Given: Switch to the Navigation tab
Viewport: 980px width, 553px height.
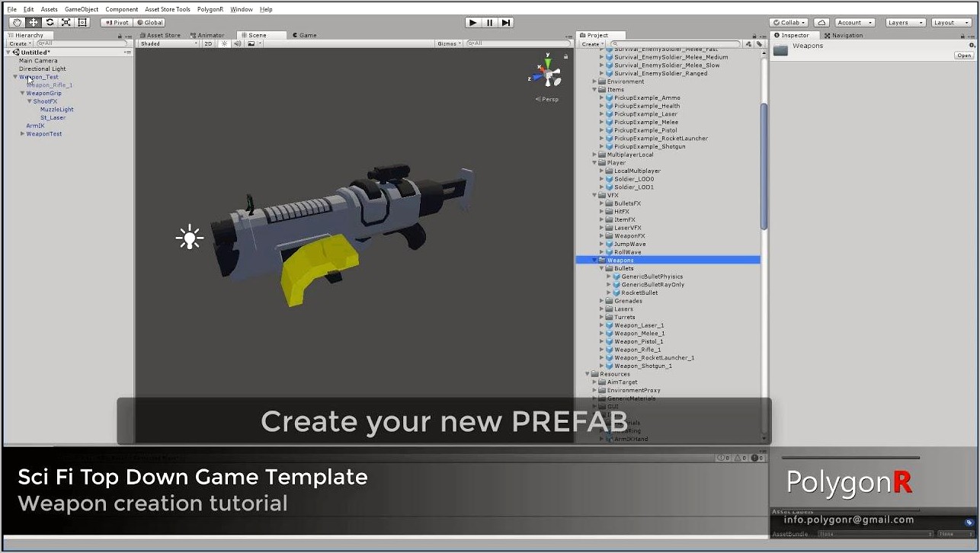Looking at the screenshot, I should [844, 35].
